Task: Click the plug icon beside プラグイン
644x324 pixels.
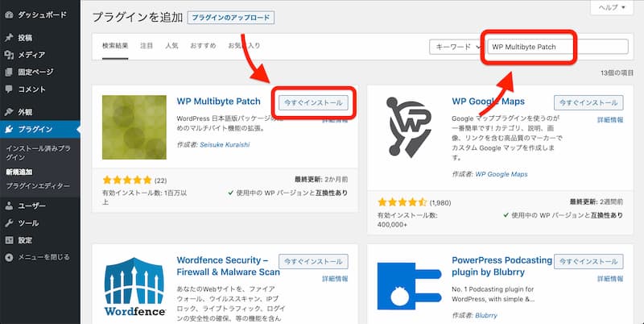Action: click(x=9, y=129)
